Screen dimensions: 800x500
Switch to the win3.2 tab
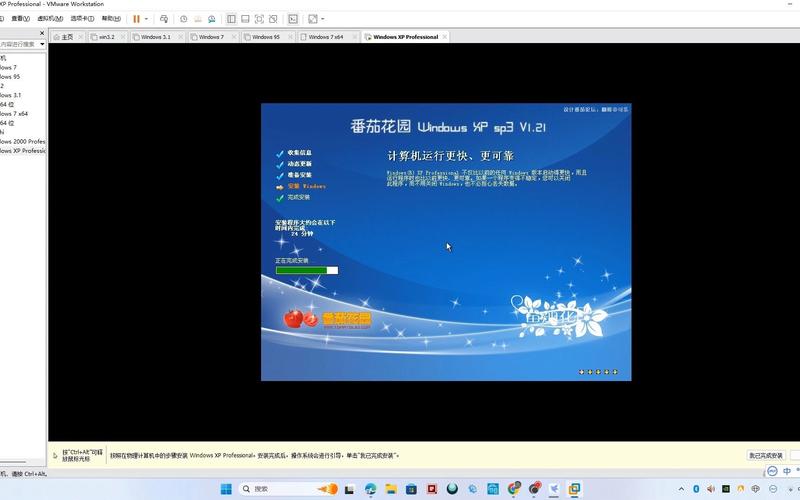tap(107, 37)
